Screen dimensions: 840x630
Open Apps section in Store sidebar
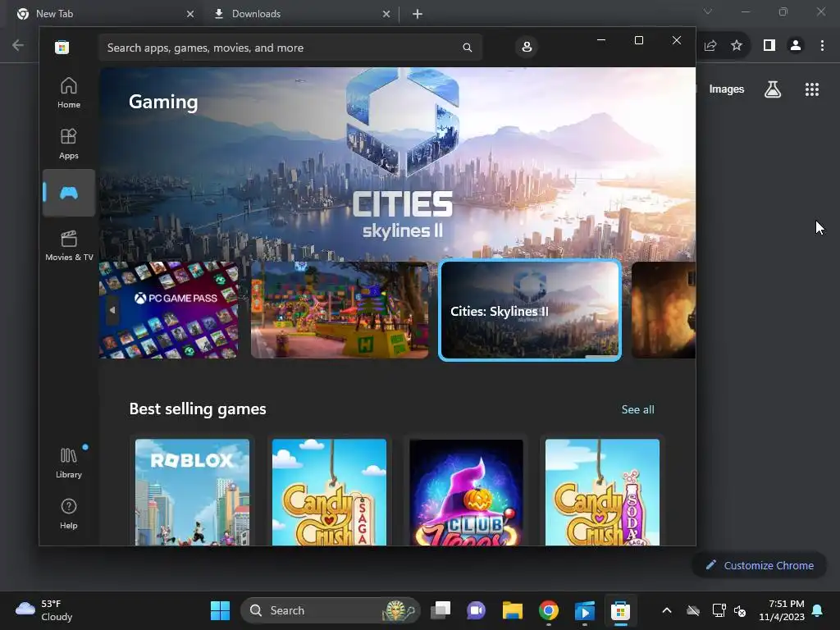click(x=69, y=144)
